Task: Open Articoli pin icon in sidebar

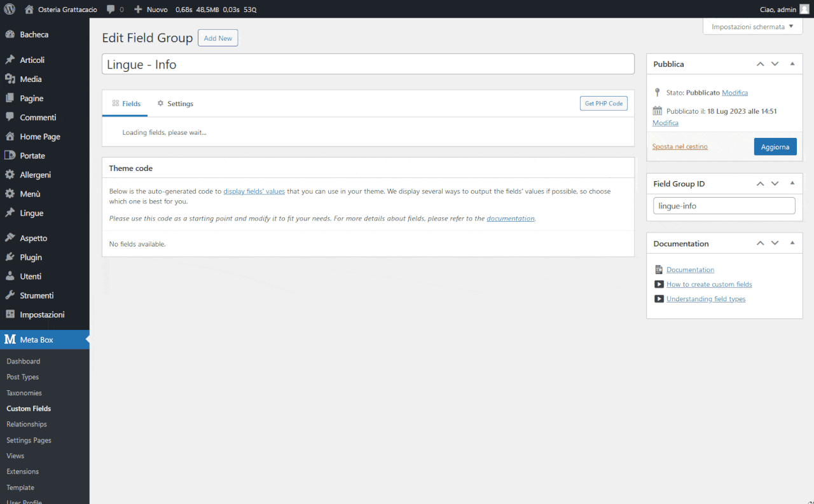Action: [10, 60]
